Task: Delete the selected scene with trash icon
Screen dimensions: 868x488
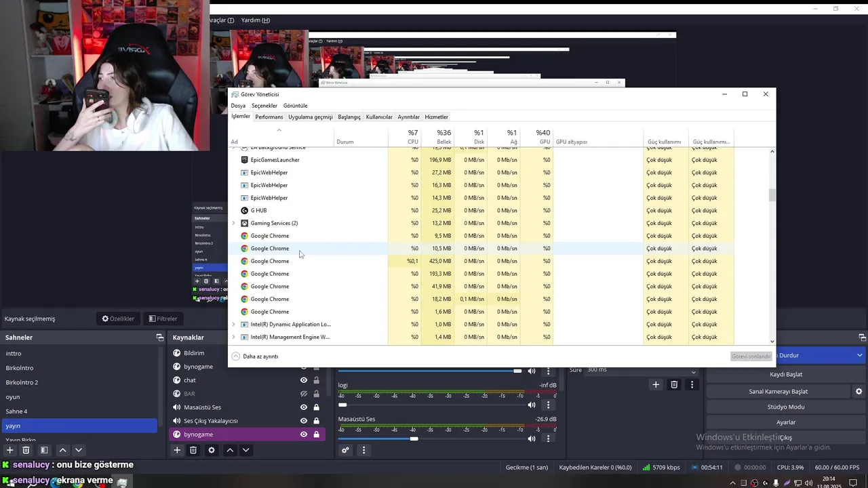Action: pyautogui.click(x=26, y=450)
